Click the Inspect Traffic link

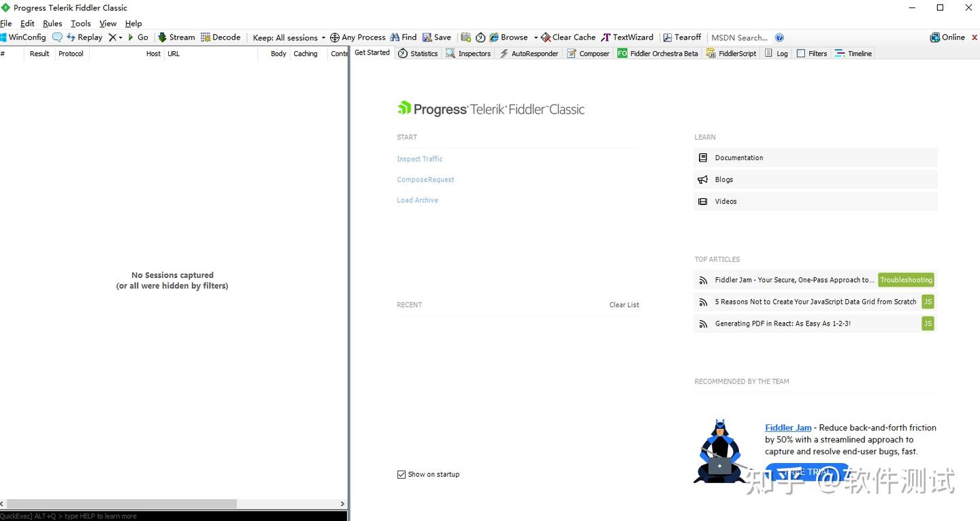(420, 159)
